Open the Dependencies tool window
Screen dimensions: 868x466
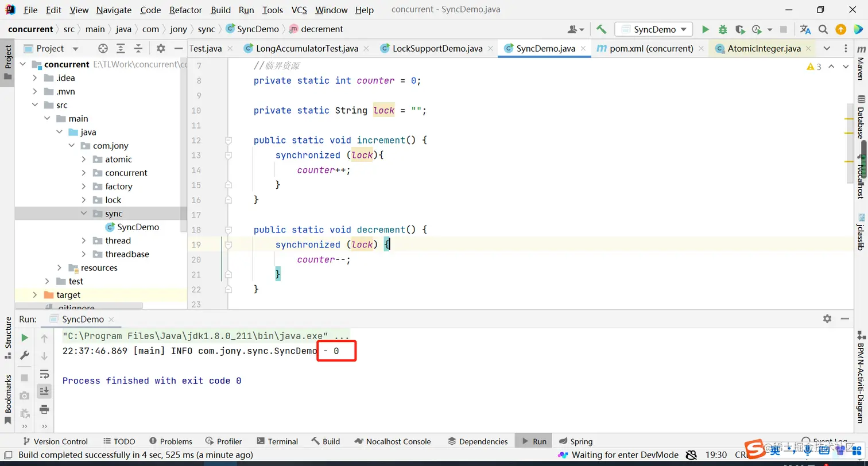coord(478,441)
